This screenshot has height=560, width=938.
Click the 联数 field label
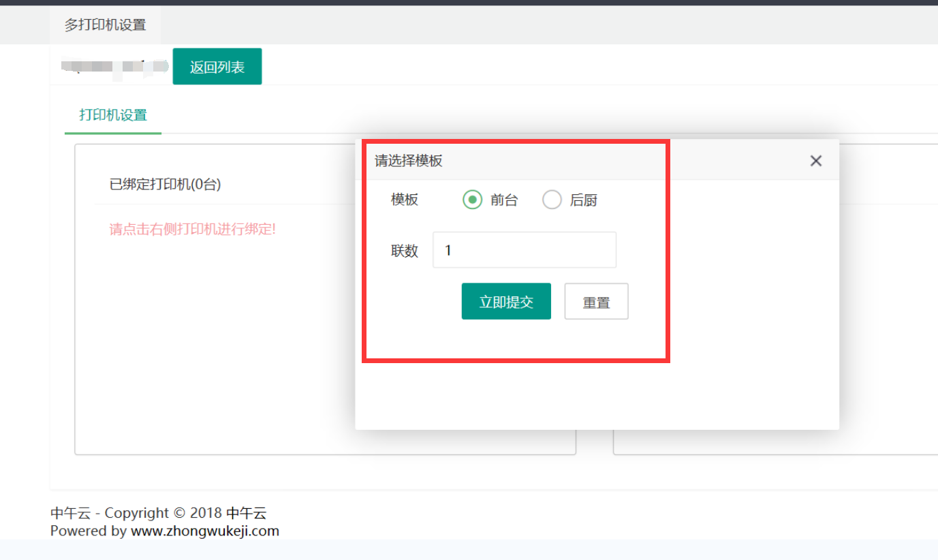click(405, 251)
